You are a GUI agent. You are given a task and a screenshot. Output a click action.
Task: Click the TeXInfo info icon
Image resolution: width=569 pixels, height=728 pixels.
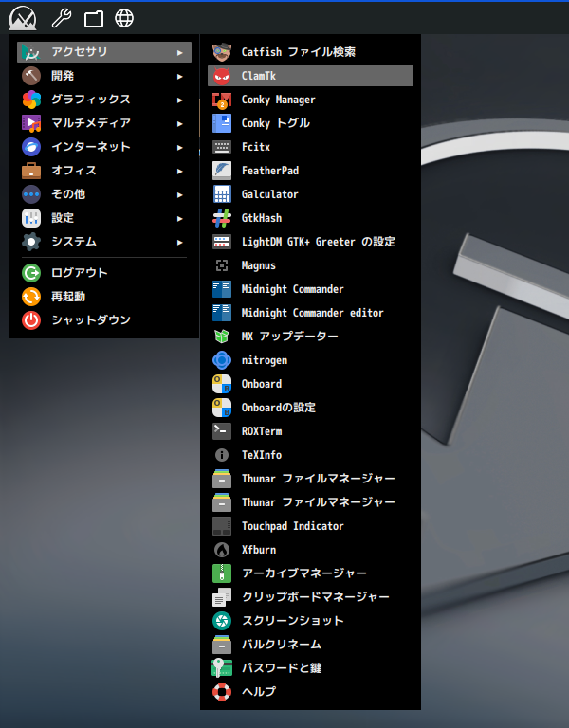click(x=222, y=455)
